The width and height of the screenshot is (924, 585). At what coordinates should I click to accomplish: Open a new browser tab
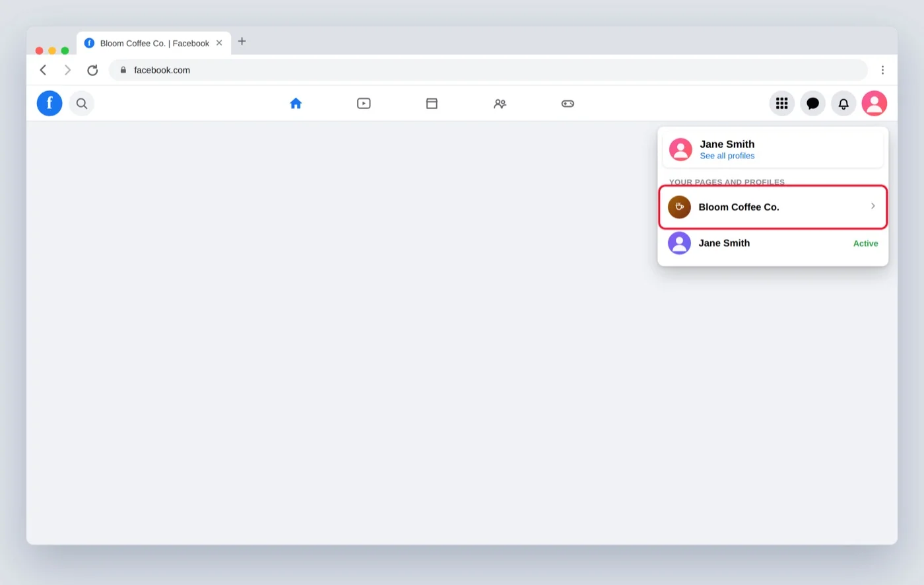(242, 41)
